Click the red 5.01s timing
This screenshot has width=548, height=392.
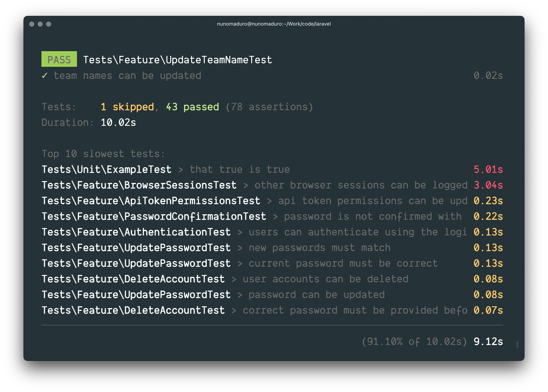(488, 170)
